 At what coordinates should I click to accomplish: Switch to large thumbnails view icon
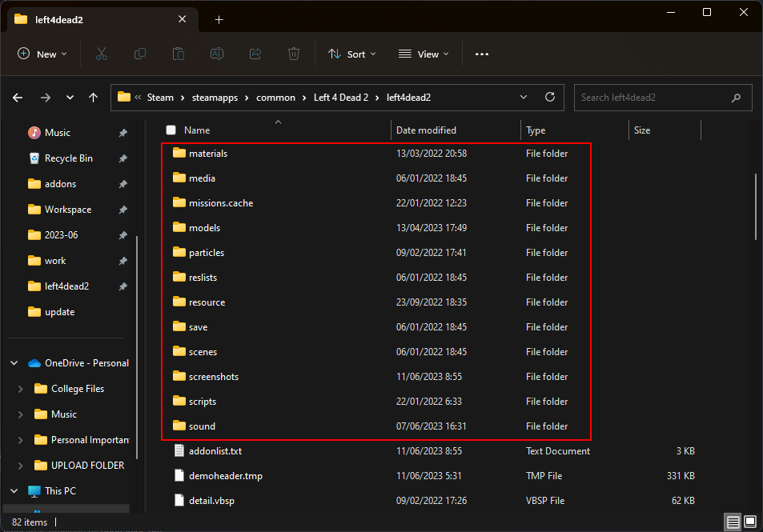[x=750, y=522]
